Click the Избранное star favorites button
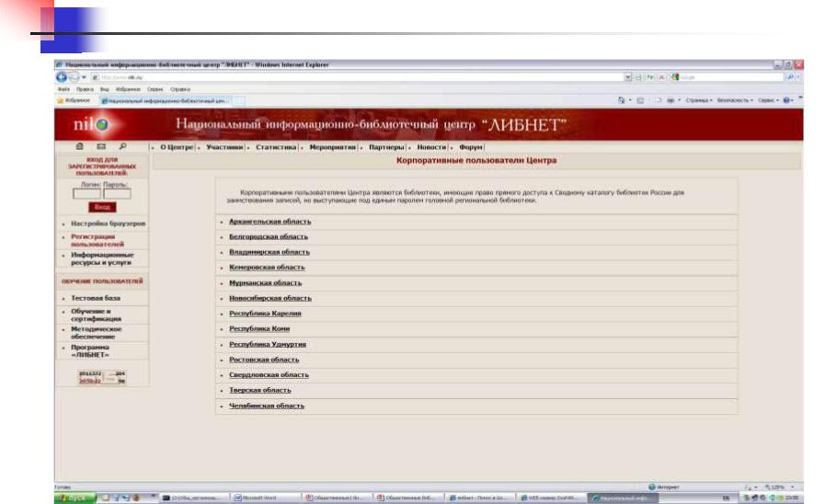825x504 pixels. pos(74,100)
